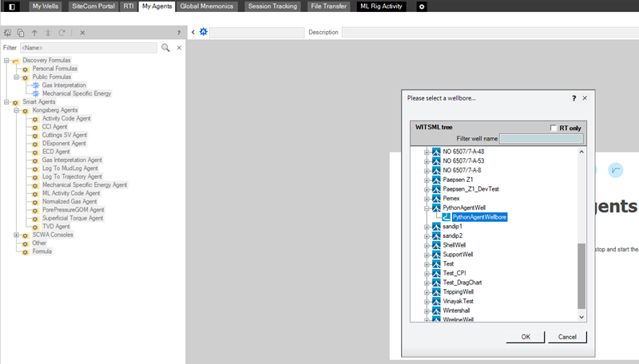Click the blue agent gear icon in header

pos(204,32)
